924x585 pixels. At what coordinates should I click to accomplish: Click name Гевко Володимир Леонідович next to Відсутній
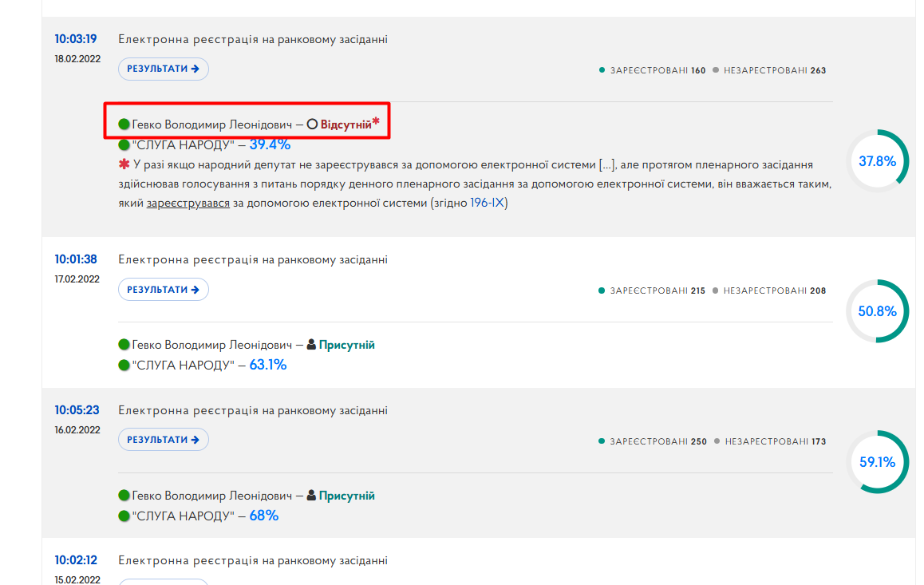pyautogui.click(x=212, y=125)
